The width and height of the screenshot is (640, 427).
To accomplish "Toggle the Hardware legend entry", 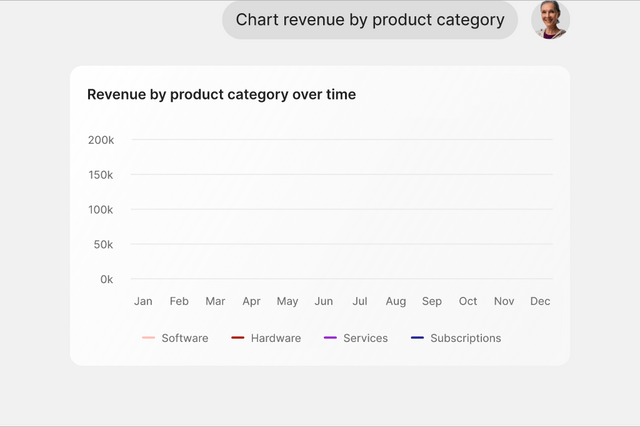I will point(266,338).
